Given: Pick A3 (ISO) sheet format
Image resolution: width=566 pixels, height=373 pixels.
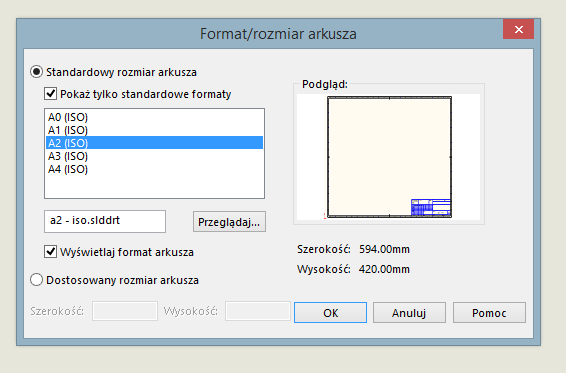Looking at the screenshot, I should point(154,156).
